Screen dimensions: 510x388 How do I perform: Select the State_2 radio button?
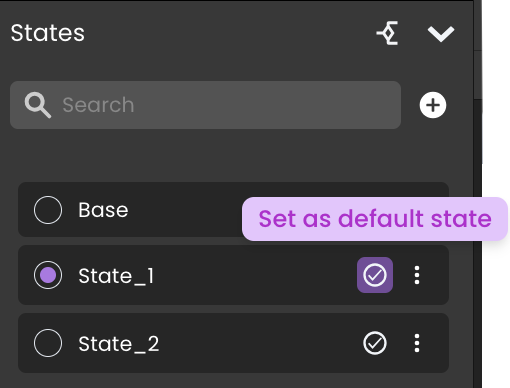[48, 343]
